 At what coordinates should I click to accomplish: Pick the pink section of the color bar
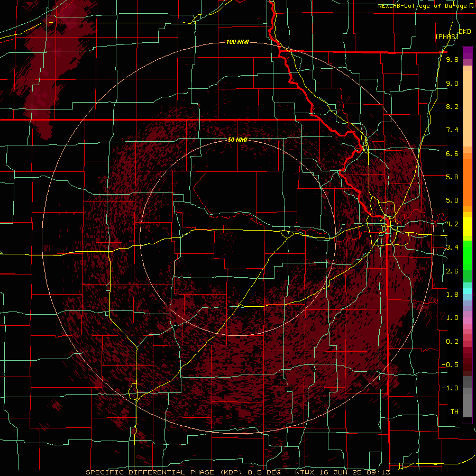click(x=467, y=320)
